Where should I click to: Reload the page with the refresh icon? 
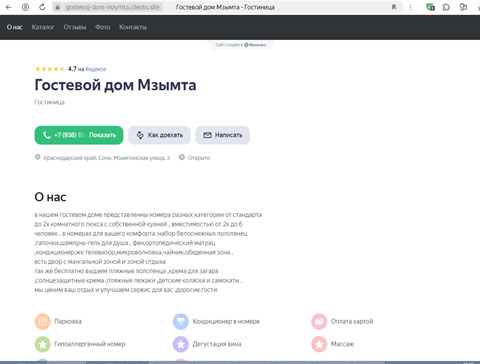tap(42, 7)
